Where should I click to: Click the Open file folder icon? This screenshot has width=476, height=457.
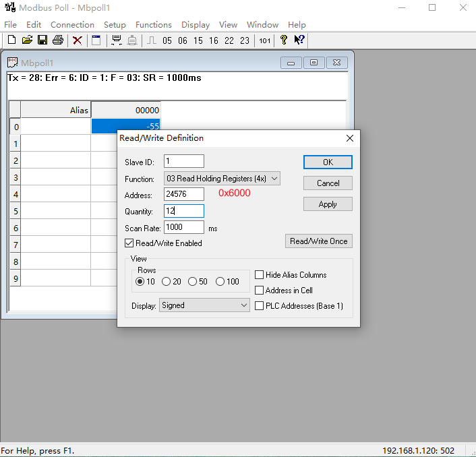pos(27,40)
